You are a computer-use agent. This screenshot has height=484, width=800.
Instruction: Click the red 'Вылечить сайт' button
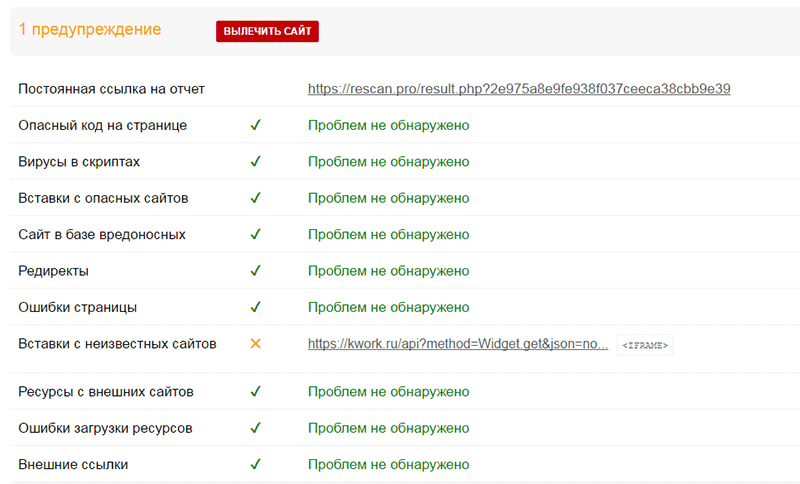(x=267, y=31)
